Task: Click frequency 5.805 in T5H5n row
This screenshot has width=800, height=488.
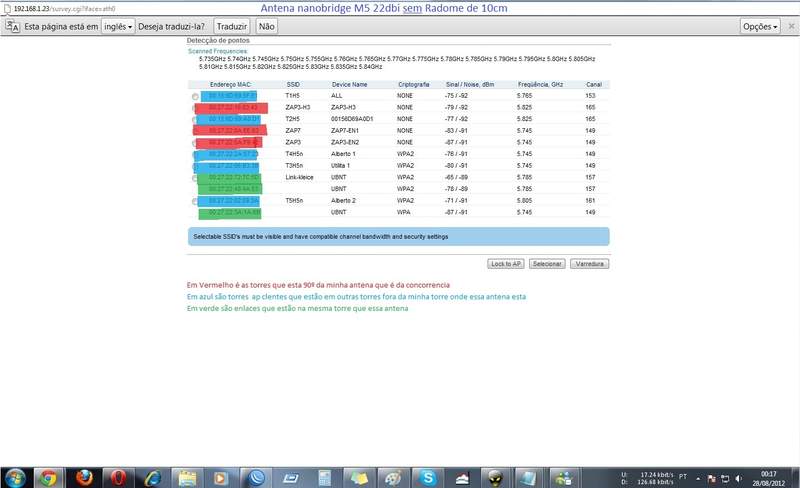Action: (x=524, y=201)
